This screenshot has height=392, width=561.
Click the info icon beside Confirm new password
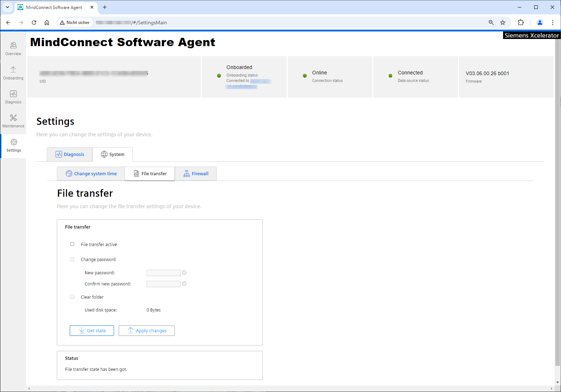pos(184,284)
